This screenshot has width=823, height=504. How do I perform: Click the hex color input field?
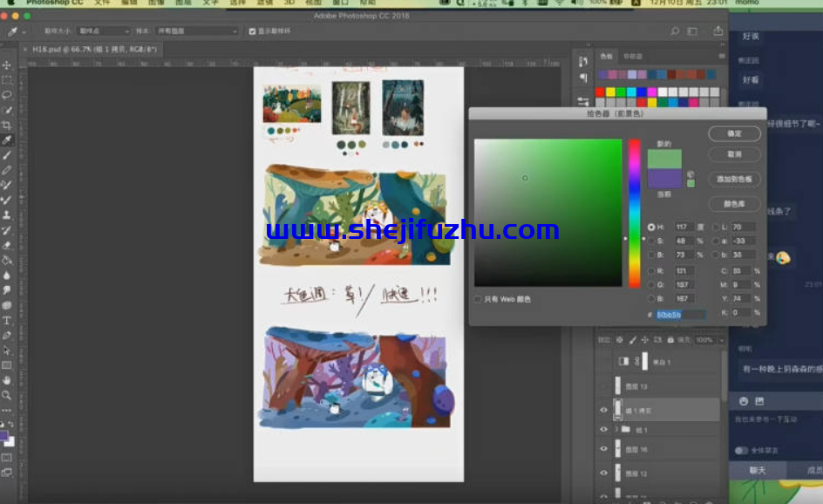[x=680, y=315]
